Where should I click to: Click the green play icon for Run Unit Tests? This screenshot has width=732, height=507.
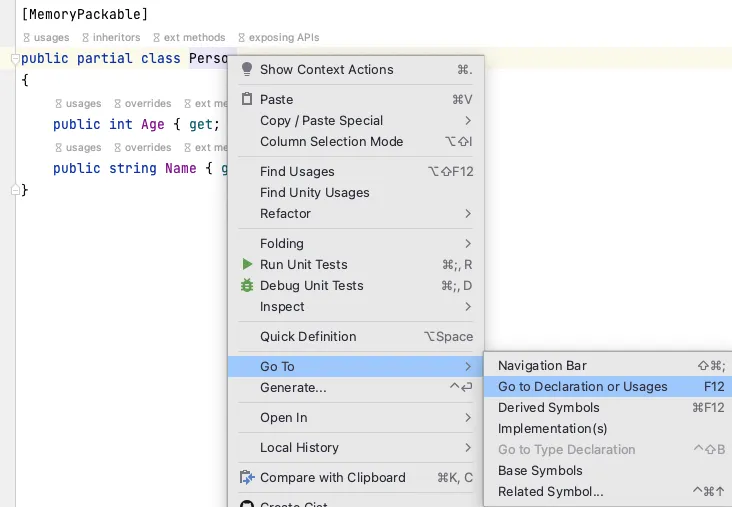pos(247,265)
